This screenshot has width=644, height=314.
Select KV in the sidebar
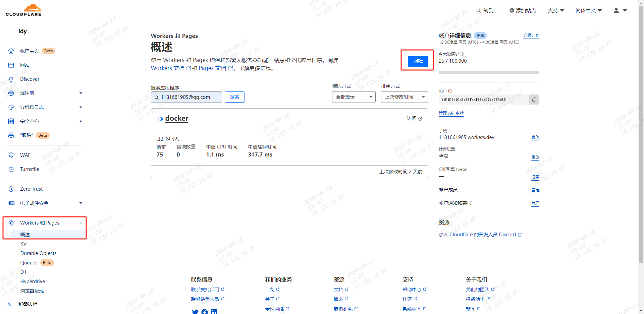point(23,244)
